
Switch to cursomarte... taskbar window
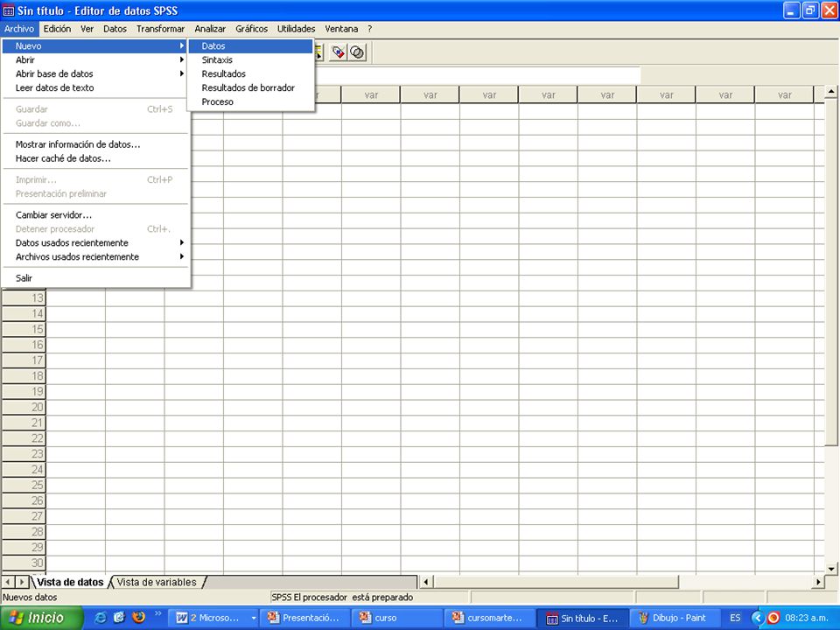tap(490, 618)
